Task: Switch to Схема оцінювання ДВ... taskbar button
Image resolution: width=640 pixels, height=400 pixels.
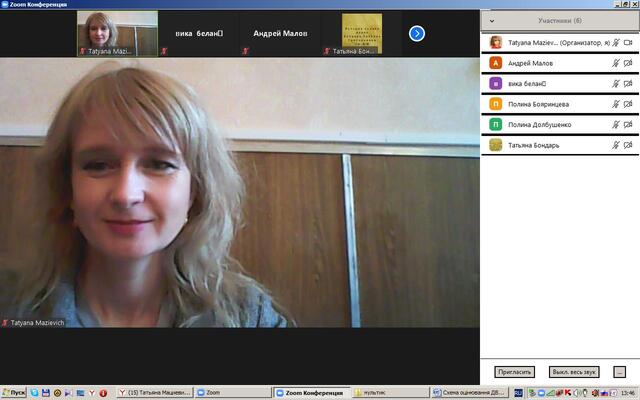Action: tap(469, 393)
